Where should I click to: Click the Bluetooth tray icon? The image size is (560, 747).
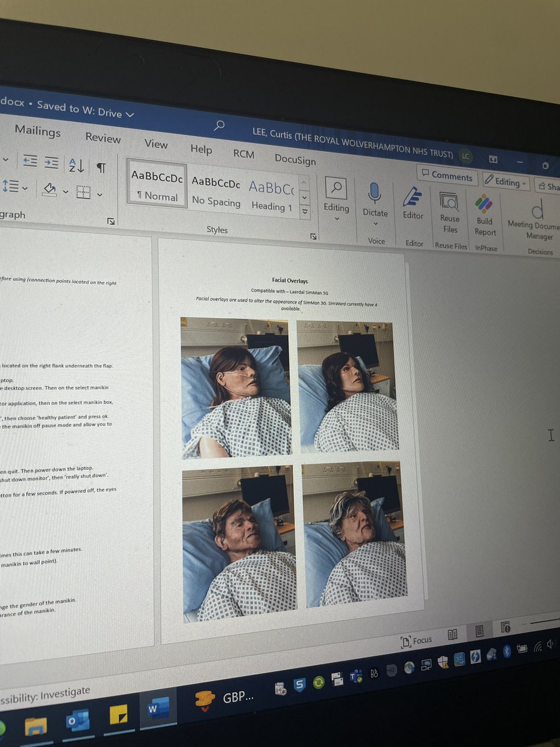pyautogui.click(x=506, y=651)
